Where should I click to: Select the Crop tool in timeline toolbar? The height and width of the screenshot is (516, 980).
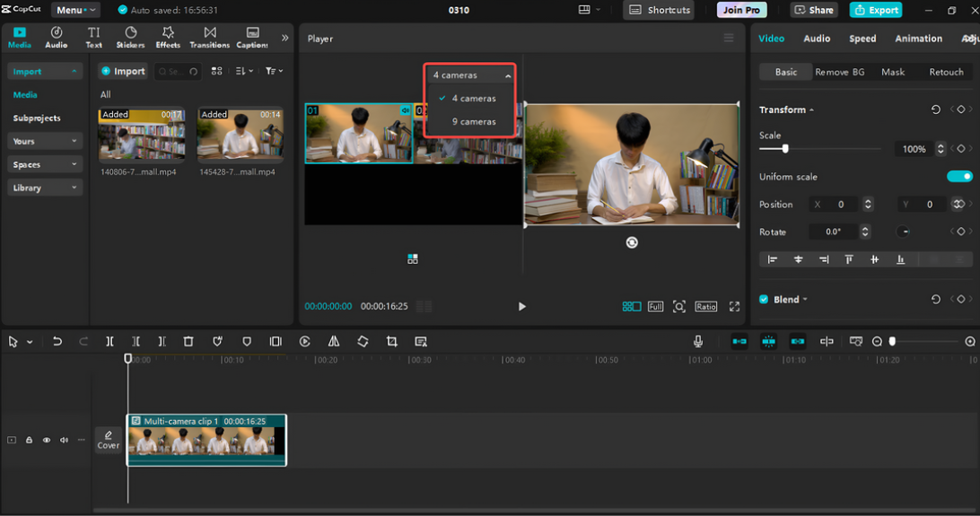point(391,342)
